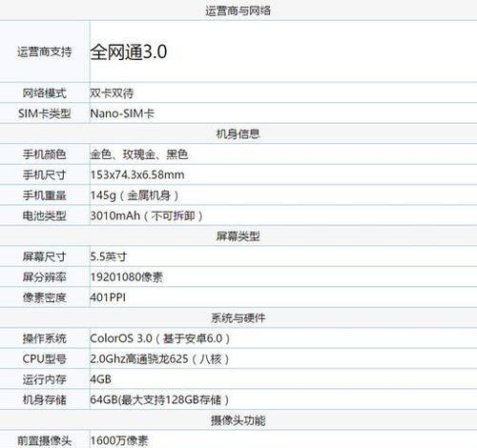Screen dimensions: 477x448
Task: Select the SIM卡类型 label
Action: [x=45, y=113]
